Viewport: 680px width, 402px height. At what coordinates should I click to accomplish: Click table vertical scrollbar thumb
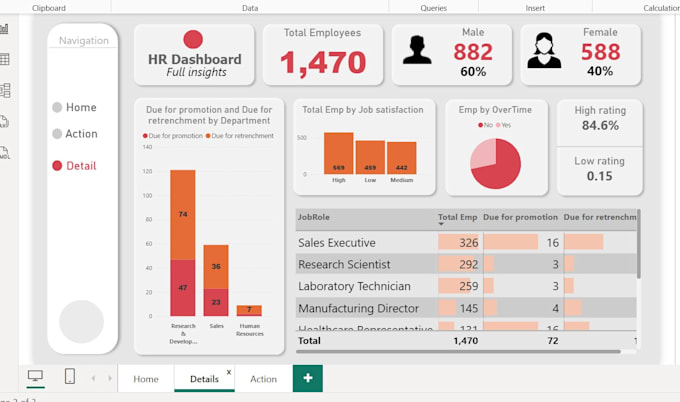[x=638, y=244]
